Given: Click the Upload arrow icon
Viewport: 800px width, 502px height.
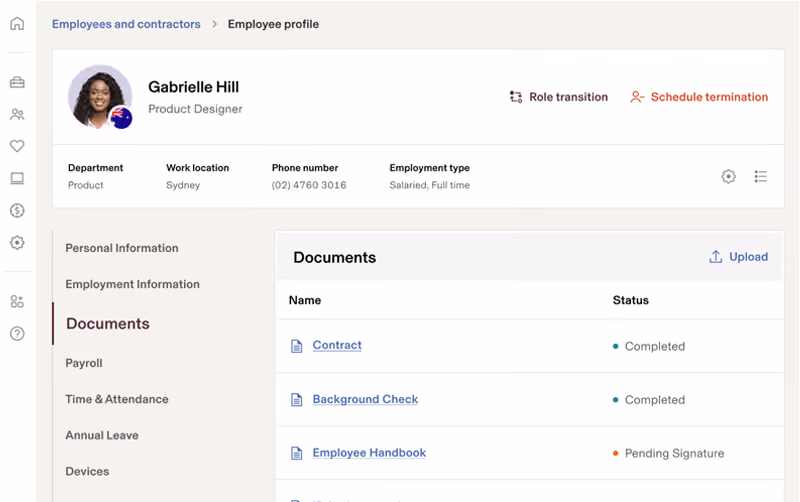Looking at the screenshot, I should pos(715,257).
